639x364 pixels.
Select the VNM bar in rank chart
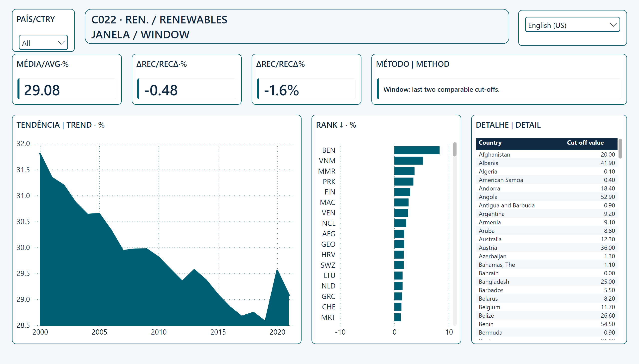[x=409, y=161]
